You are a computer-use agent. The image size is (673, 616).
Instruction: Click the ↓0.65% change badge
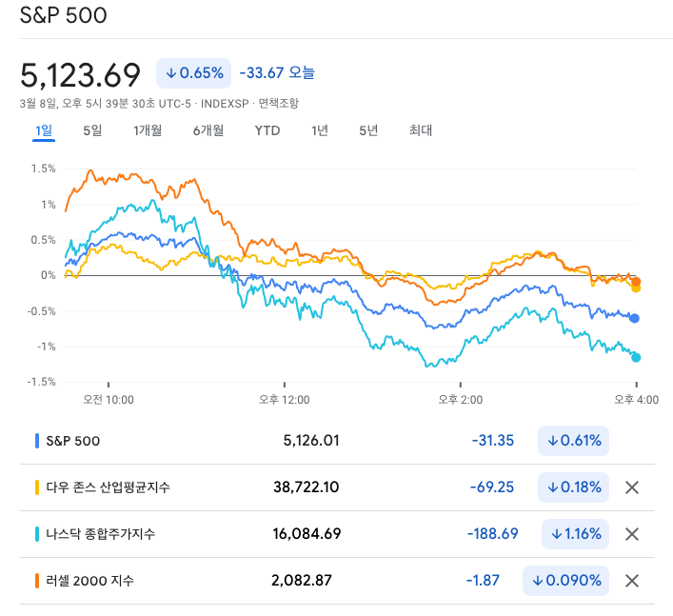tap(193, 73)
